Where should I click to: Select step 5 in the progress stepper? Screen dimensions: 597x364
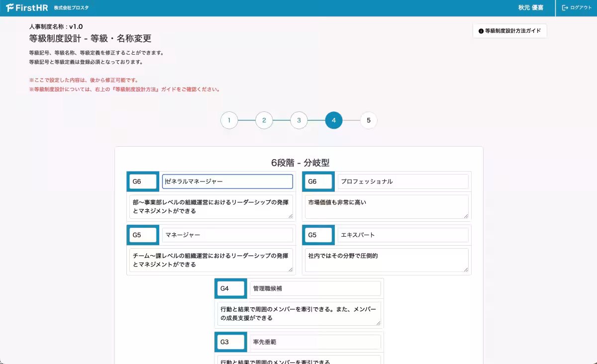[368, 120]
